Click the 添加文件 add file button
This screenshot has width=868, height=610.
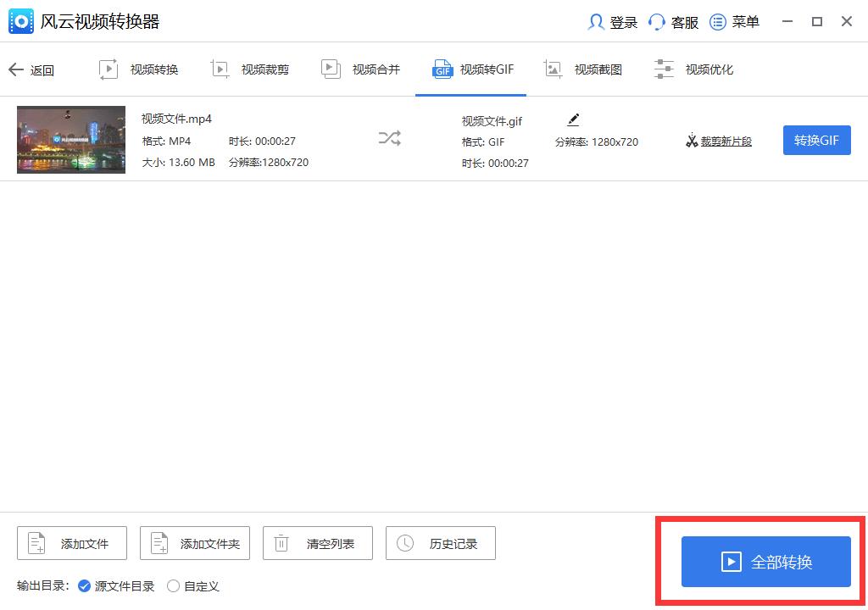coord(71,543)
